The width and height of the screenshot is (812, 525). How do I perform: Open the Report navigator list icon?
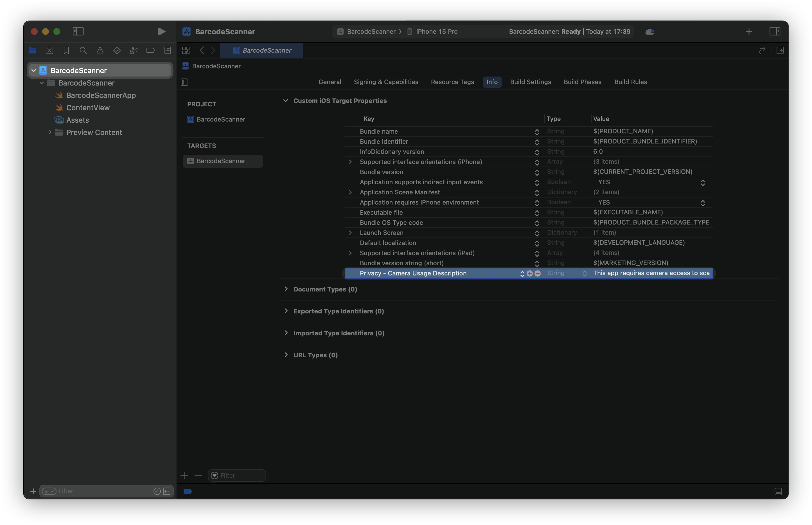coord(167,50)
